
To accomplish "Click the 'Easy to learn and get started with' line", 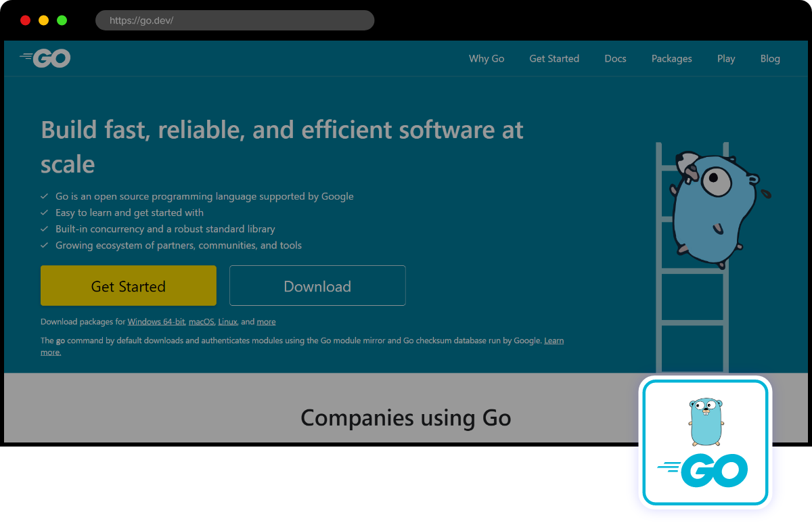I will coord(129,212).
